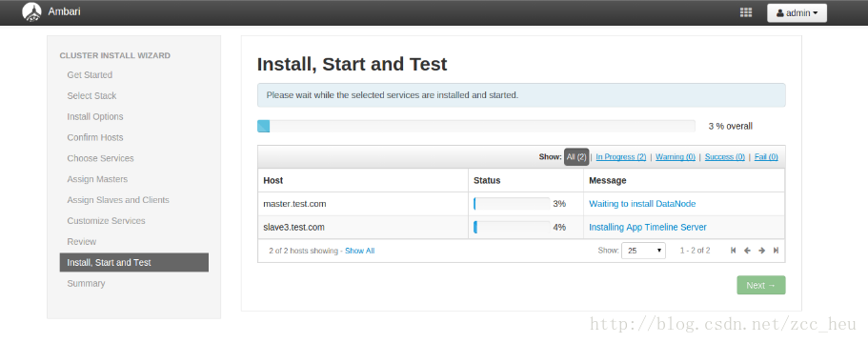Go to next page arrow
868x343 pixels.
pyautogui.click(x=761, y=251)
